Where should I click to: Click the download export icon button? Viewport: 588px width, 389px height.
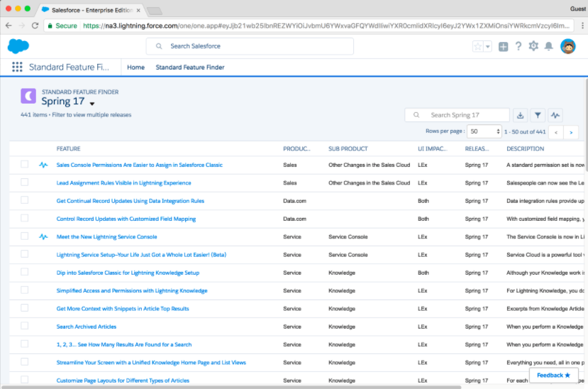click(520, 115)
